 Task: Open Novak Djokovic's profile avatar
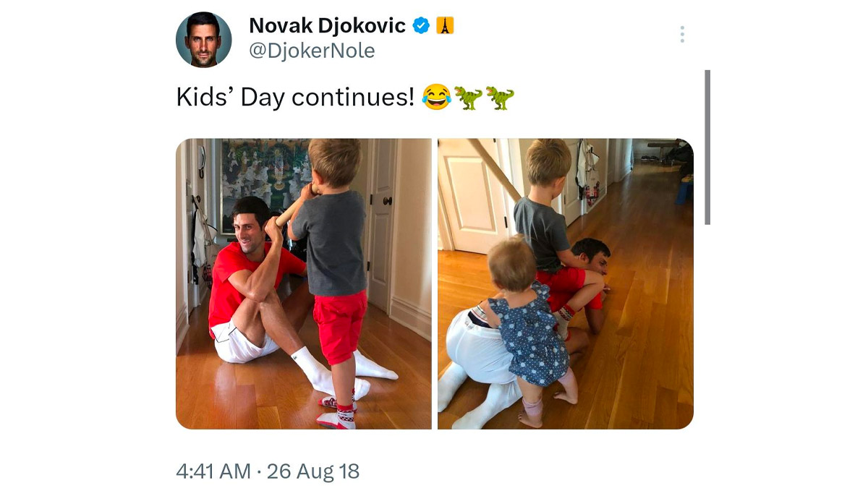click(x=204, y=40)
